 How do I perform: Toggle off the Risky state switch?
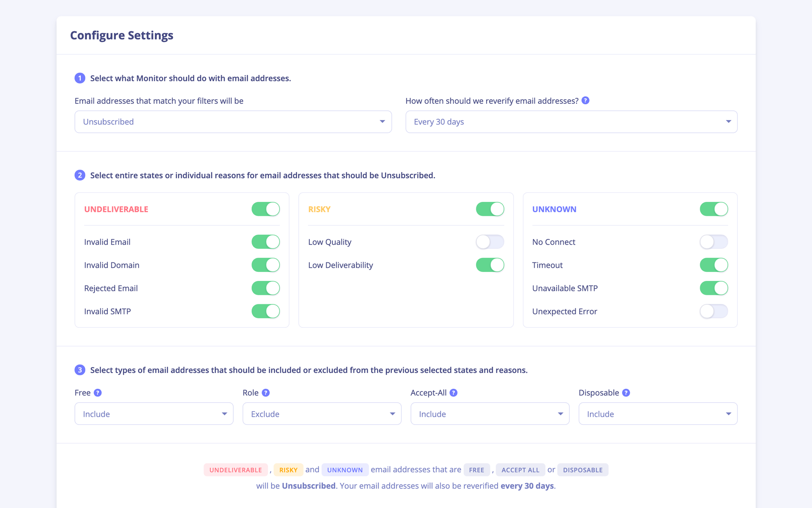(489, 209)
